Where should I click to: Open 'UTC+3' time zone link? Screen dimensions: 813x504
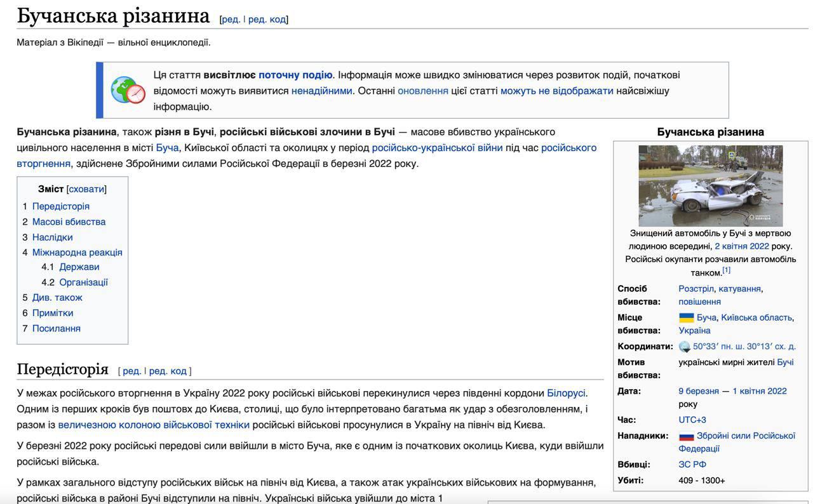[692, 420]
